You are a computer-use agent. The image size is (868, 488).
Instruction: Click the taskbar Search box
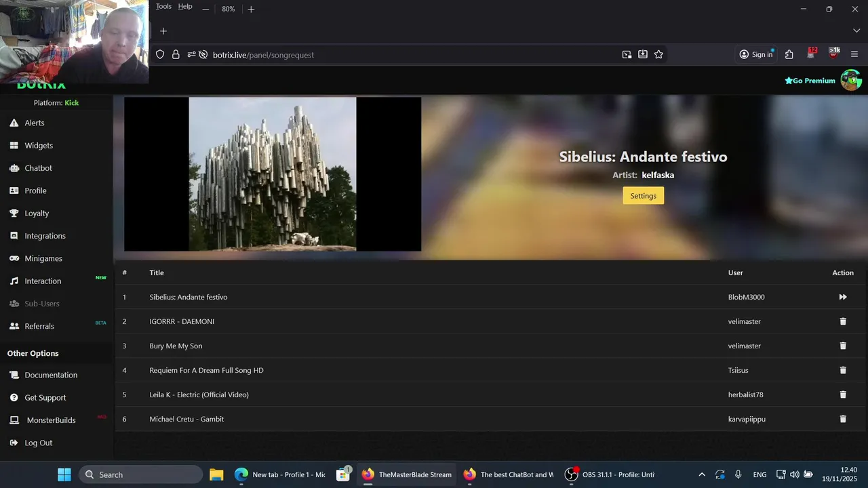coord(140,474)
